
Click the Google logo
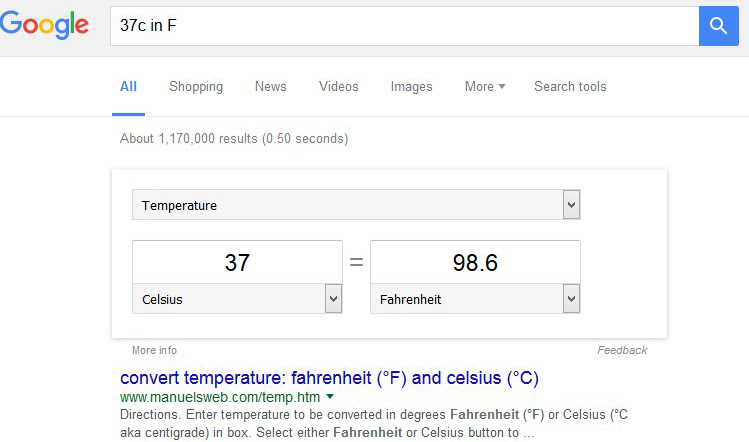(x=44, y=25)
